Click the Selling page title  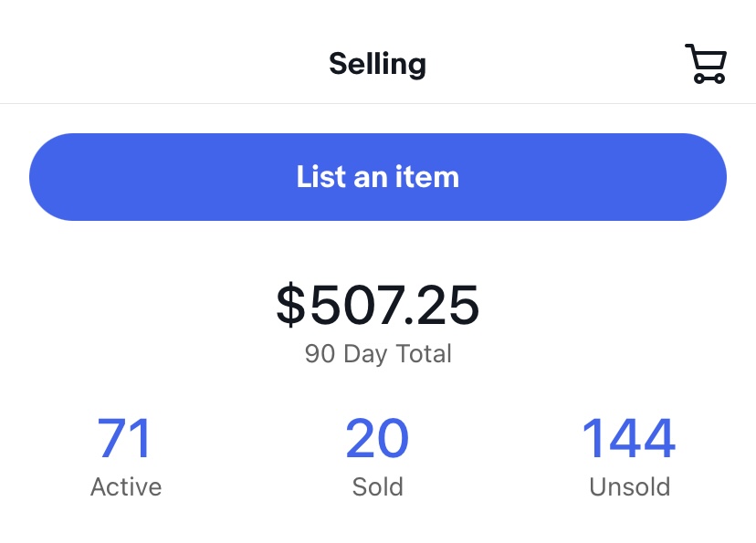(377, 63)
